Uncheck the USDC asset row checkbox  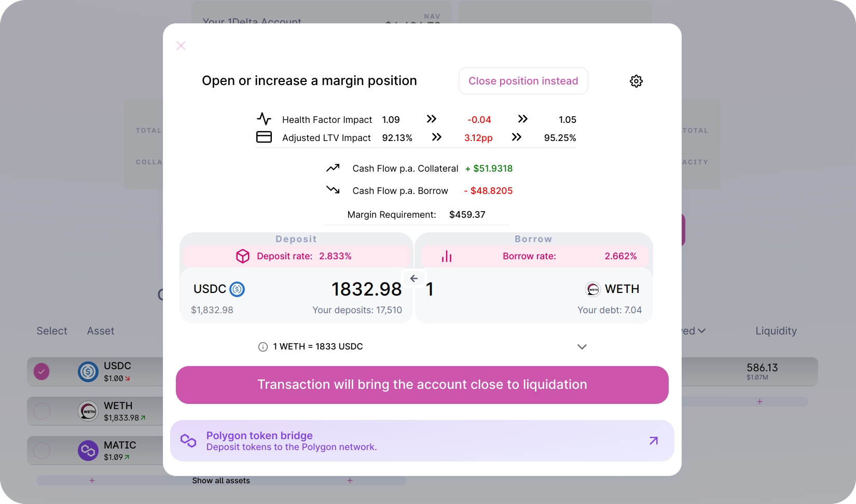(x=42, y=371)
